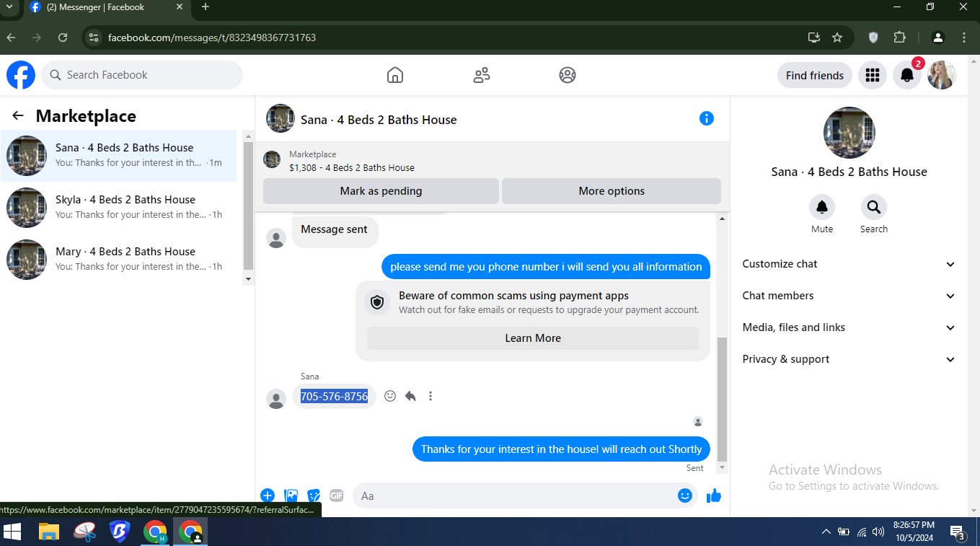Switch to Messenger Facebook browser tab
The image size is (980, 546).
[106, 7]
